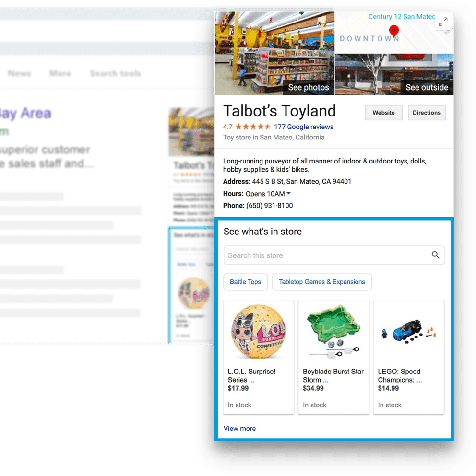The width and height of the screenshot is (476, 476).
Task: Click the star rating icons
Action: point(253,127)
